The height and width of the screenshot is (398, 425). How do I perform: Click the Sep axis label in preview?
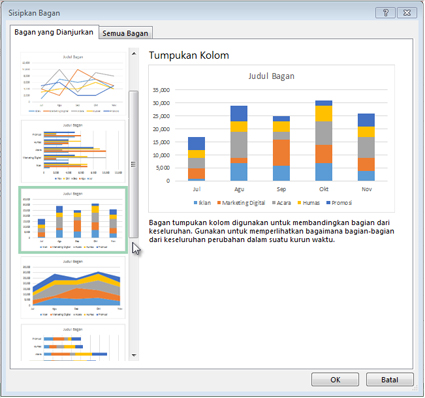coord(281,189)
